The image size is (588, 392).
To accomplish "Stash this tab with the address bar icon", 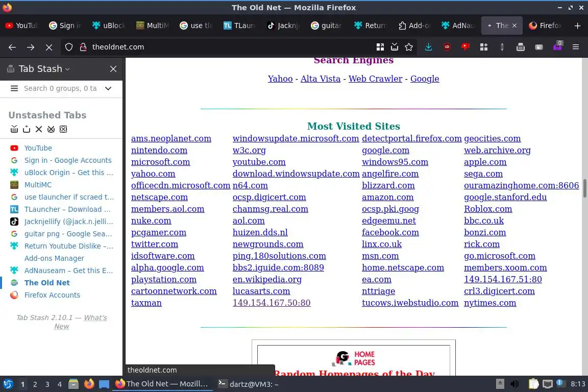I will pos(394,47).
